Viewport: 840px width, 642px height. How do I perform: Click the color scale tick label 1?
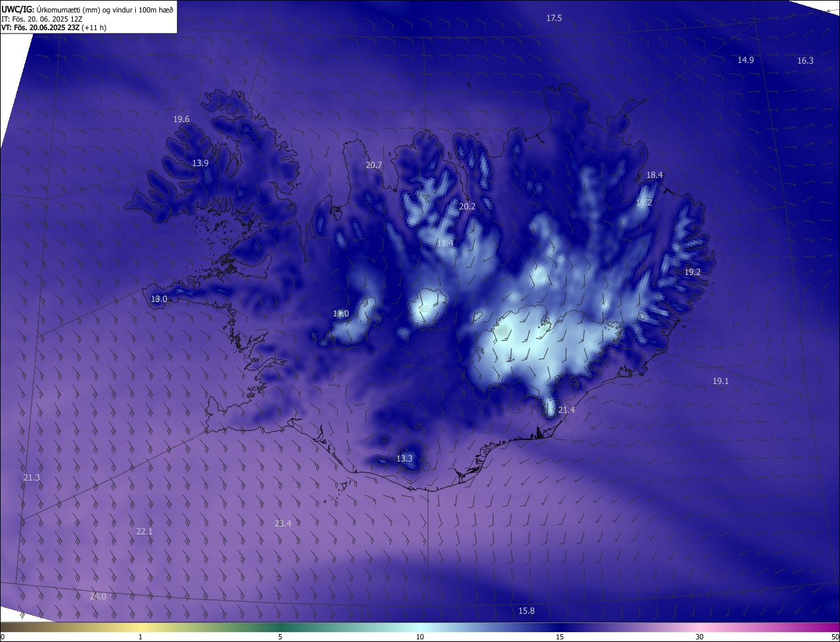coord(140,637)
